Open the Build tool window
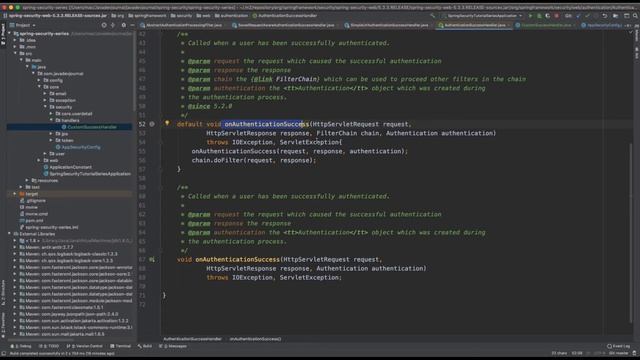 pos(145,346)
